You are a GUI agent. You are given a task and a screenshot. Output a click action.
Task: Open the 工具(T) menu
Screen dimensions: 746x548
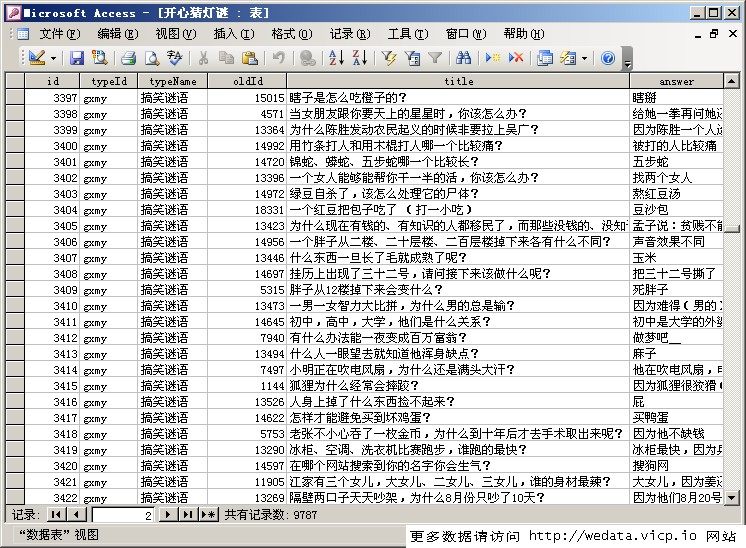click(x=408, y=34)
